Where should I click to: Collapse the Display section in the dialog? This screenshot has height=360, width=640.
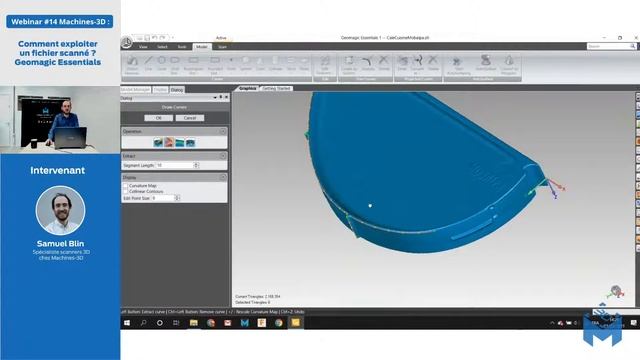(x=223, y=177)
